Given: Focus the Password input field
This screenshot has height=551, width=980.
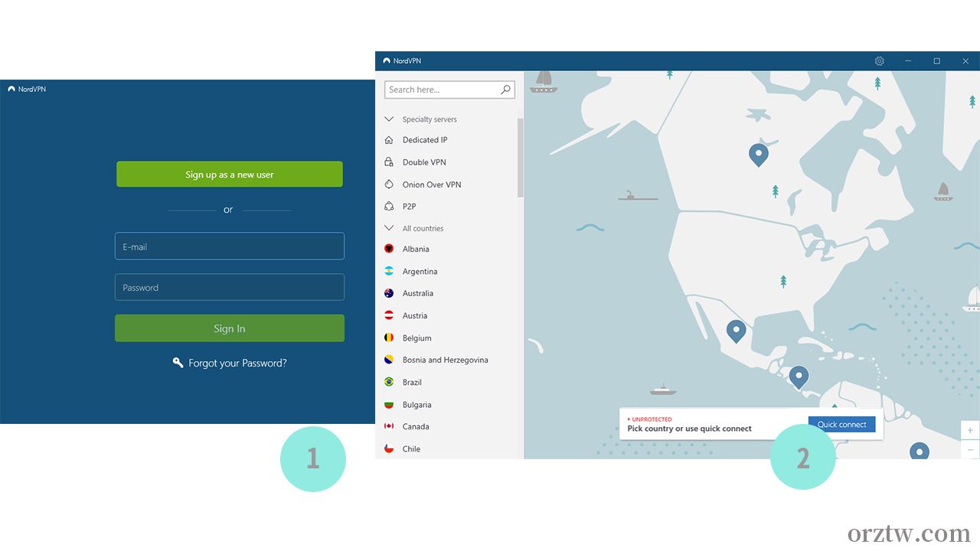Looking at the screenshot, I should (230, 287).
